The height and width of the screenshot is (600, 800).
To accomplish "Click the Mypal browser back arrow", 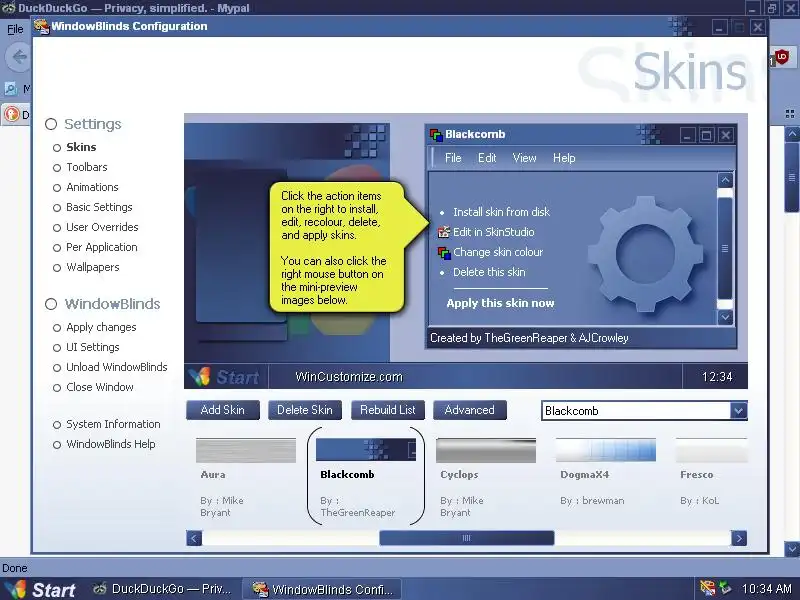I will [x=19, y=57].
